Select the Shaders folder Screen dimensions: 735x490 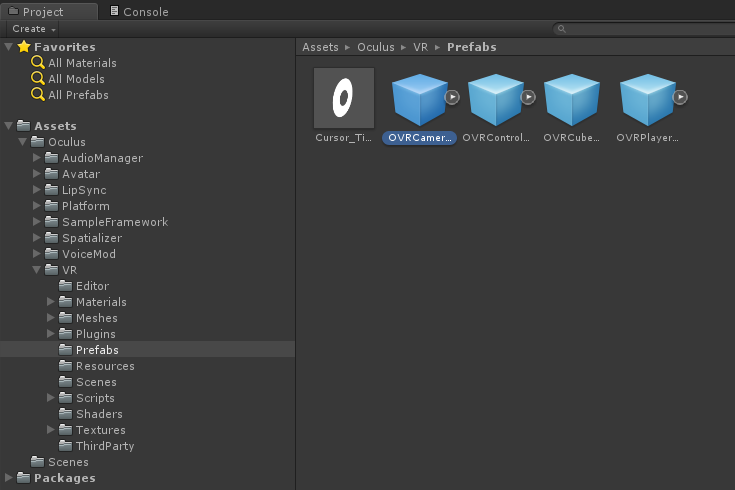pos(99,414)
